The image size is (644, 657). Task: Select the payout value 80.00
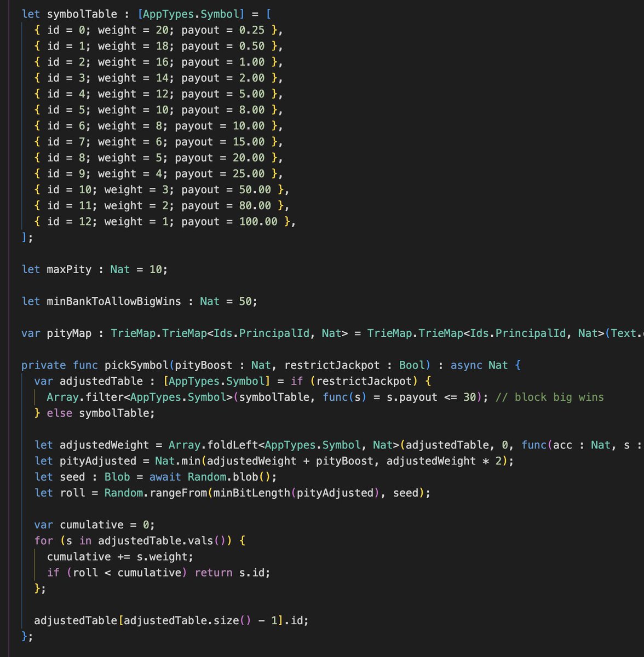click(x=255, y=205)
